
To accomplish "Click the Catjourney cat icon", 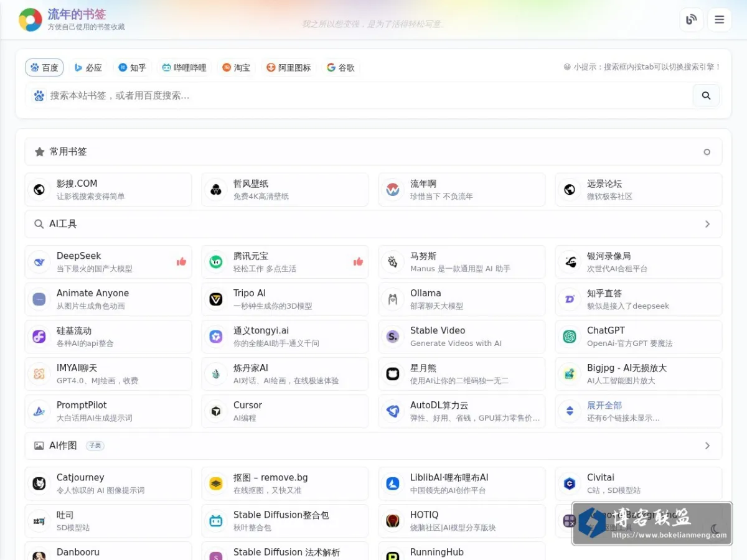I will (39, 483).
